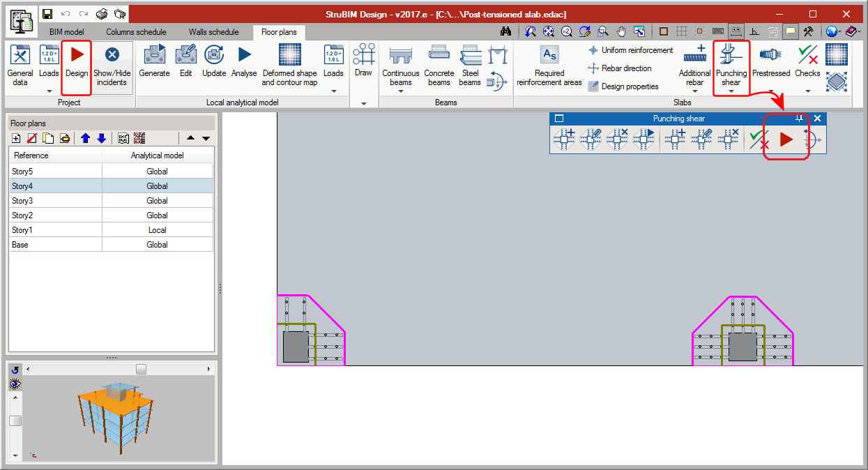Pin the Punching shear floating panel
868x470 pixels.
pyautogui.click(x=800, y=119)
